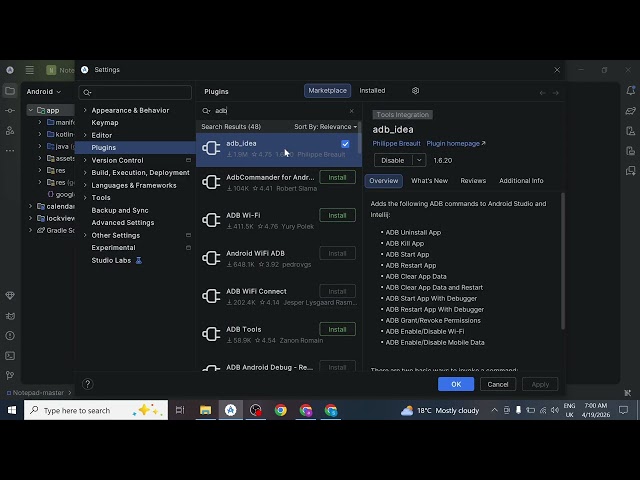Open the Gemini gem icon in left sidebar

tap(10, 295)
